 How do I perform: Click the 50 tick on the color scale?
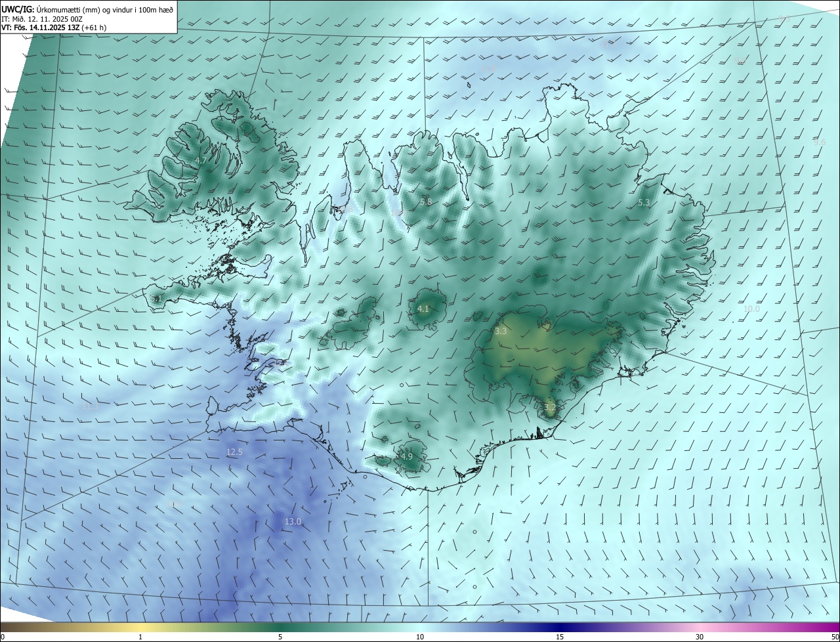835,637
